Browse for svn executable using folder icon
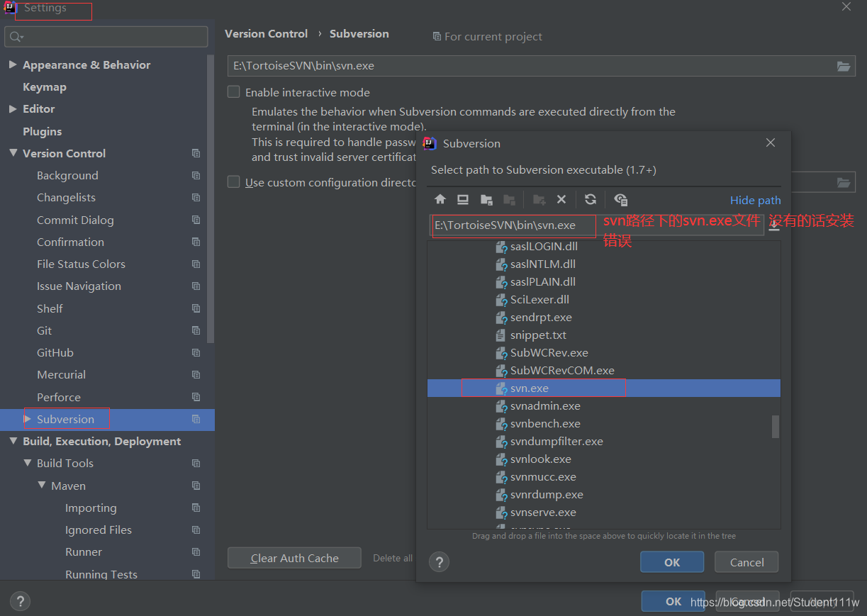 (844, 66)
